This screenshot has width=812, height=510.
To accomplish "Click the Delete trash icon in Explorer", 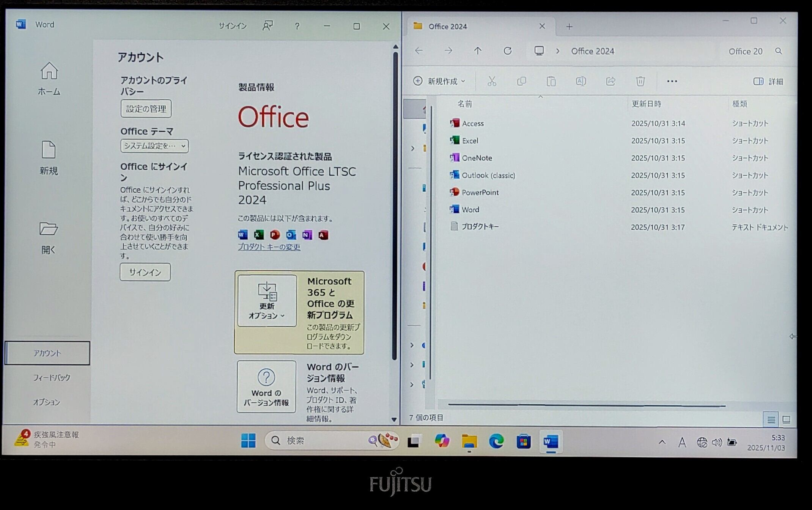I will [x=640, y=81].
